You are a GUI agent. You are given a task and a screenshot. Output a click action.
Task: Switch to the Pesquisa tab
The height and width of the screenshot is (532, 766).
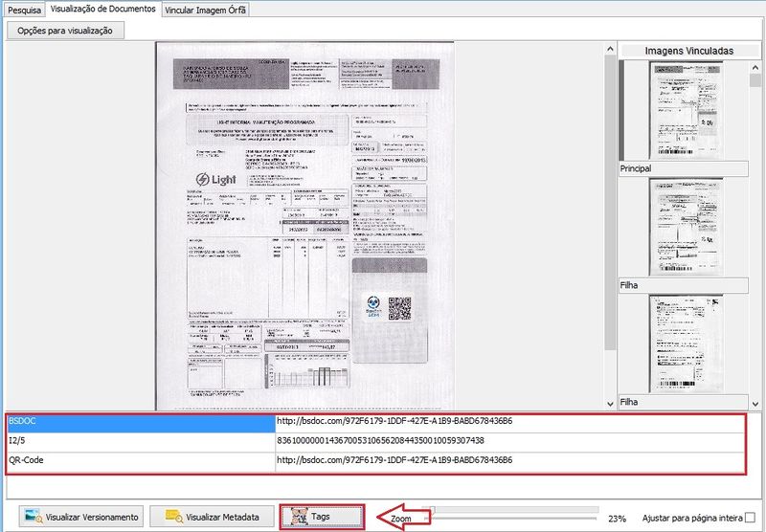click(25, 10)
